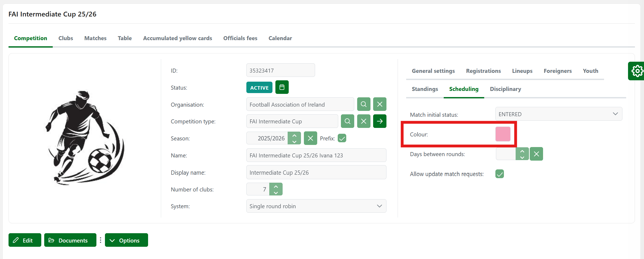
Task: Toggle Allow update match requests checkbox
Action: pyautogui.click(x=500, y=174)
